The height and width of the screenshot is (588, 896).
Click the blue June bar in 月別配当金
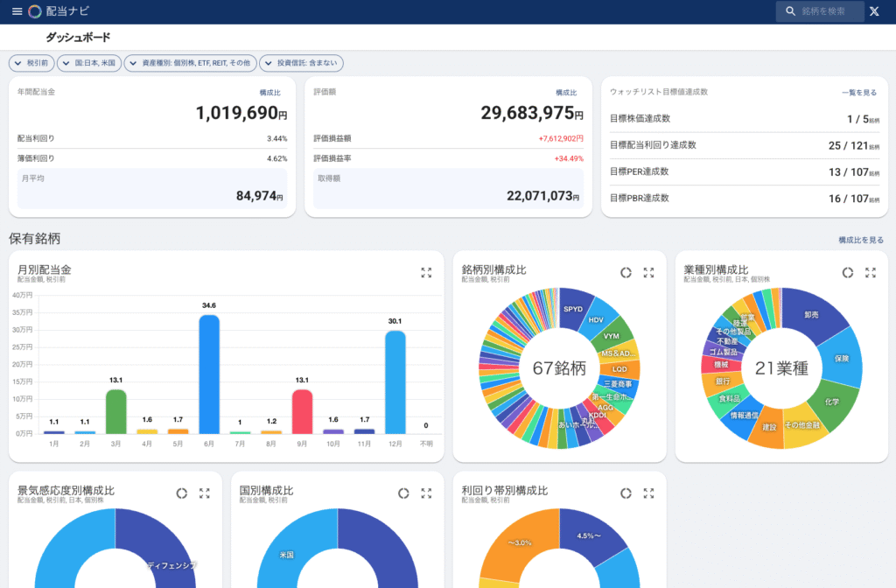pyautogui.click(x=208, y=374)
